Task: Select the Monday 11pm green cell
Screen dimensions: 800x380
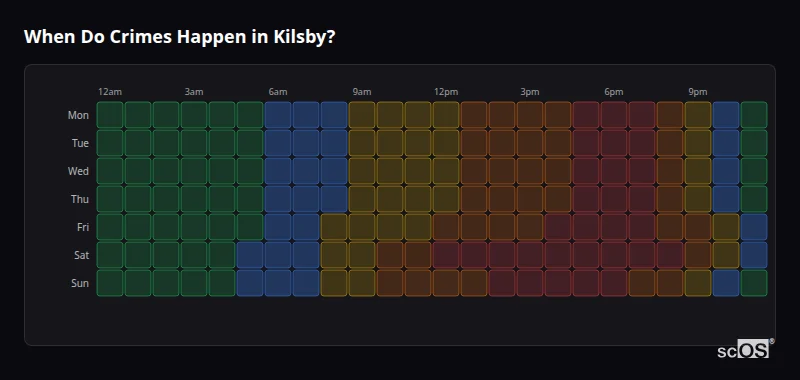Action: pos(754,115)
